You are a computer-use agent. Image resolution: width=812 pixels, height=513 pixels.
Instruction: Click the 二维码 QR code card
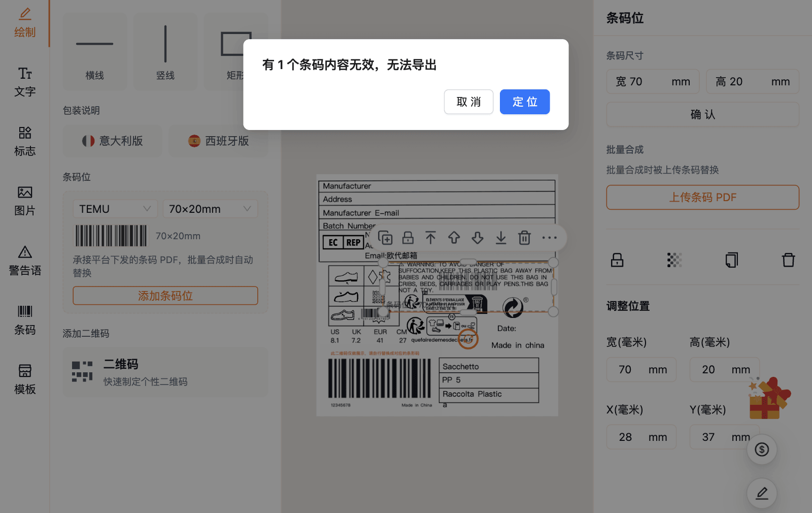[x=165, y=372]
